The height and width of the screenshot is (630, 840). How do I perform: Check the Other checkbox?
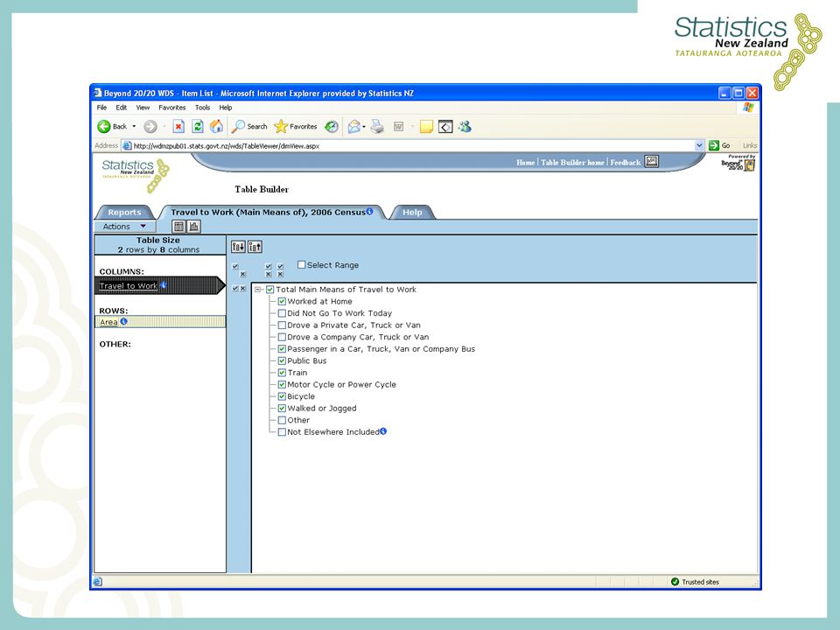tap(282, 421)
